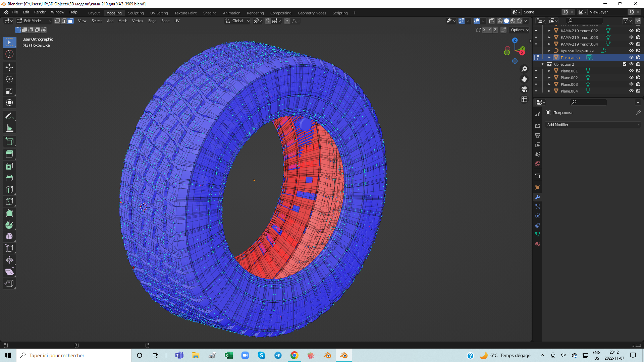Switch to face select mode
Image resolution: width=644 pixels, height=362 pixels.
point(71,21)
